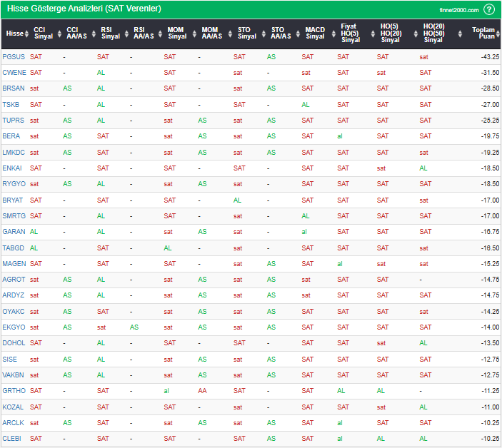
Task: Open DOHOL stock link
Action: tap(14, 343)
